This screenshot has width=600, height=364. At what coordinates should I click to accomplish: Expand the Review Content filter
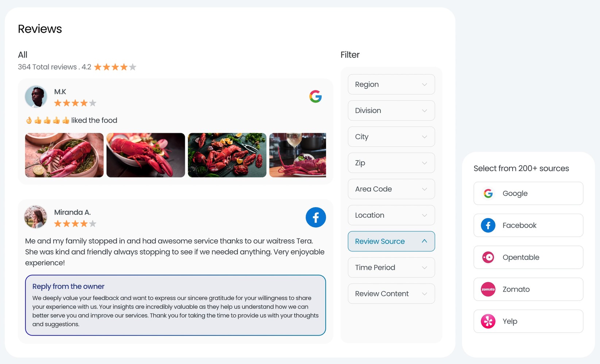pos(391,294)
